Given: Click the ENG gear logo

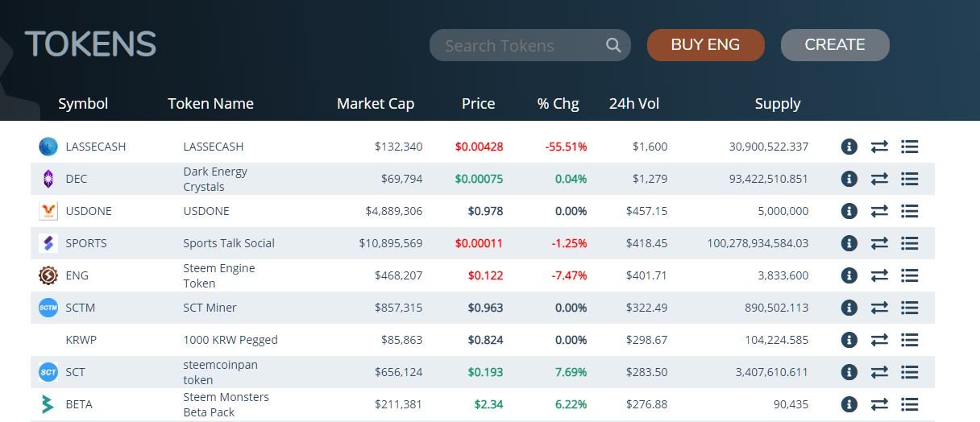Looking at the screenshot, I should [x=48, y=275].
